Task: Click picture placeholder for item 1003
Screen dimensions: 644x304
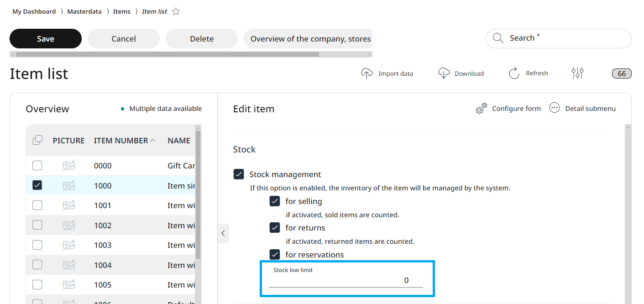Action: click(x=68, y=245)
